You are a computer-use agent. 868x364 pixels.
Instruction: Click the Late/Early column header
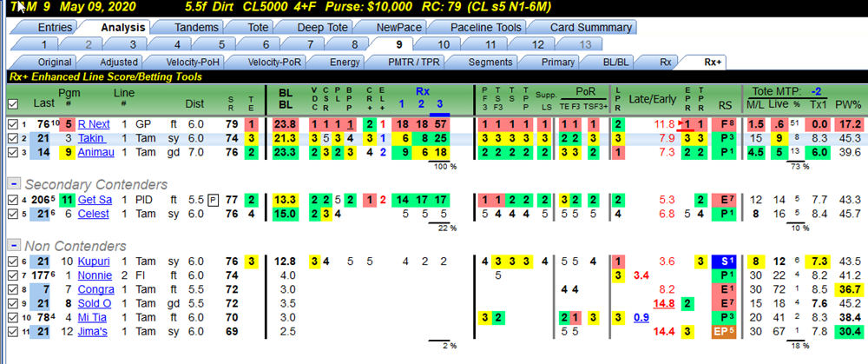[652, 100]
